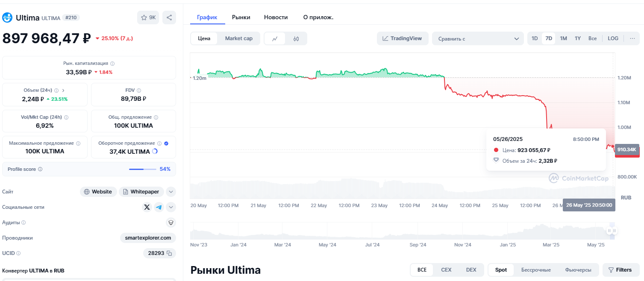Select the DEX markets tab
The width and height of the screenshot is (644, 281).
(471, 270)
